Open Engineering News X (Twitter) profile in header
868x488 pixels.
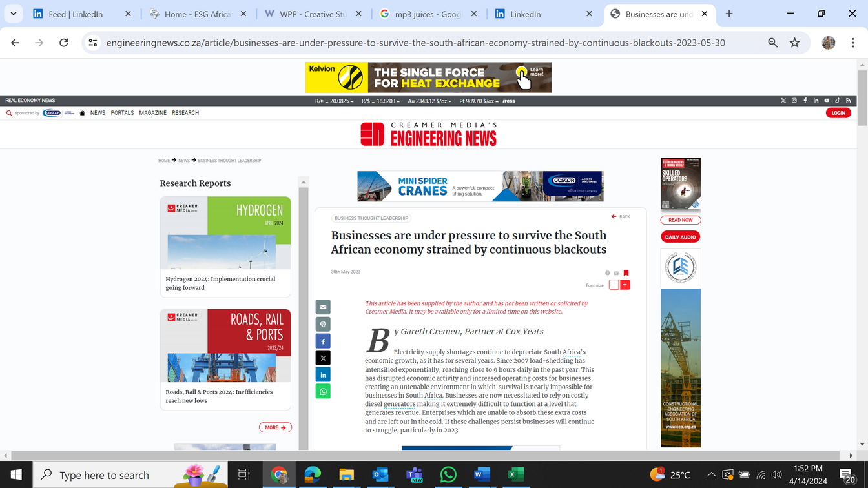(783, 101)
